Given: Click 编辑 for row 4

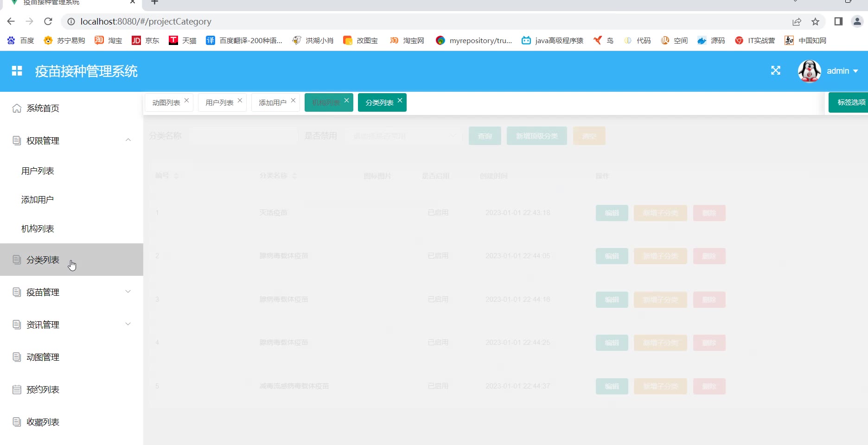Looking at the screenshot, I should [x=612, y=343].
